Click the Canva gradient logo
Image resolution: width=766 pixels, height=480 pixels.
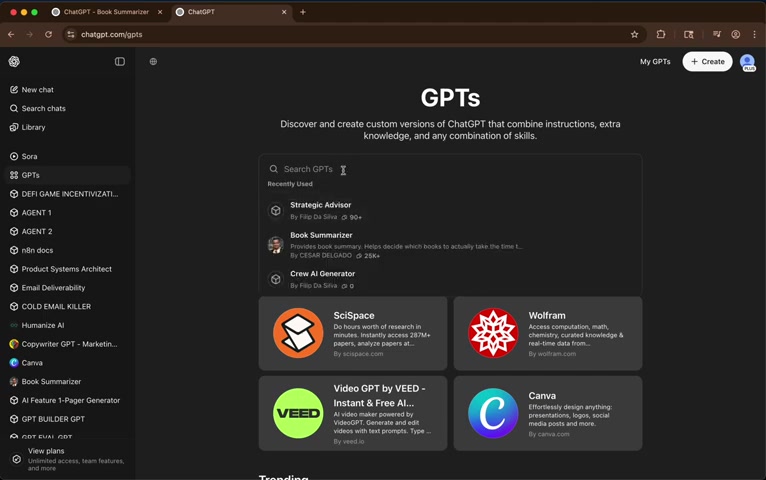[493, 413]
